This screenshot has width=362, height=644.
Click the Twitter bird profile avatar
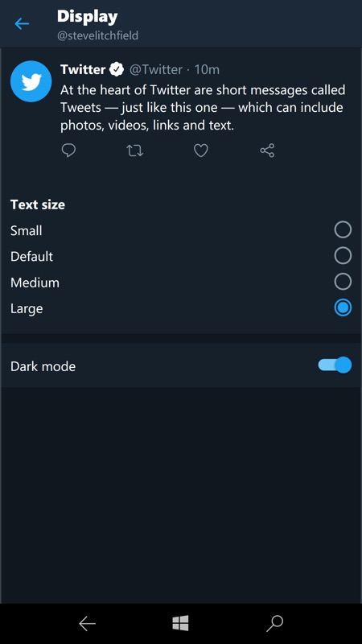[31, 81]
